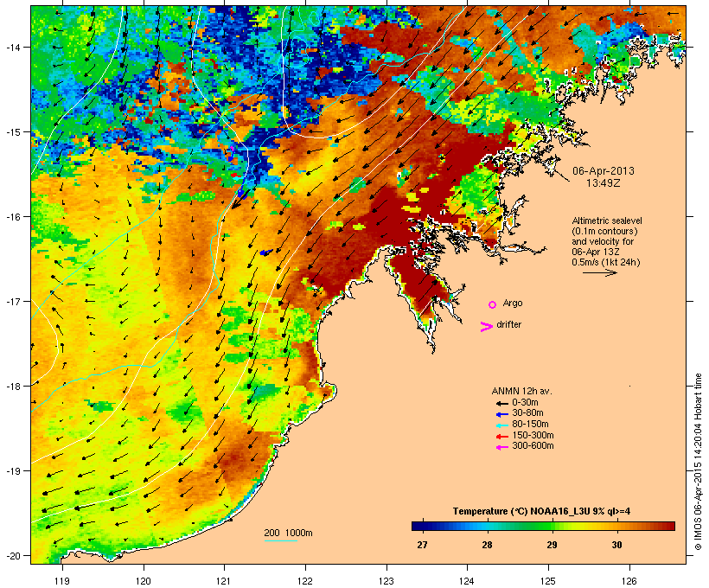This screenshot has height=588, width=709.
Task: Click the '(0.1m contours)' caption line
Action: [604, 231]
